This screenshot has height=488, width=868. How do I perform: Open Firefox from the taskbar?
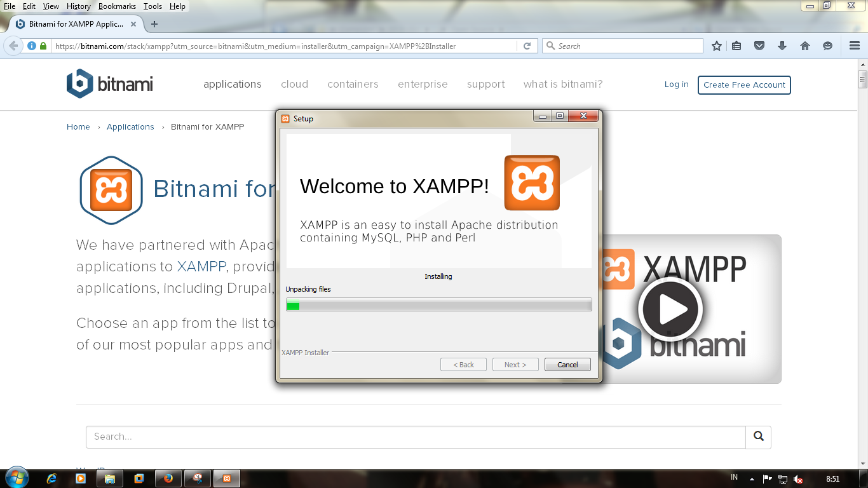(x=168, y=478)
